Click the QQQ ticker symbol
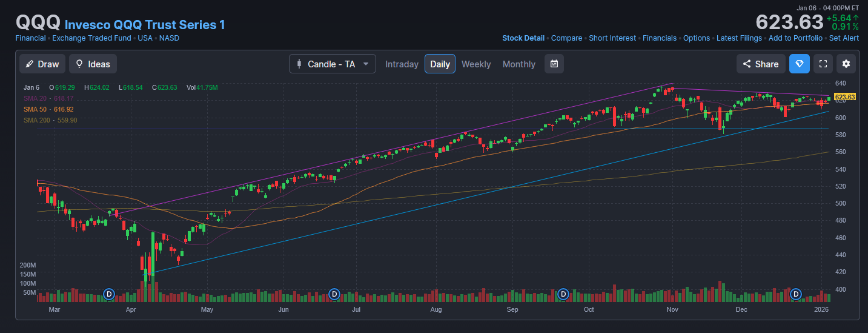 pos(38,22)
